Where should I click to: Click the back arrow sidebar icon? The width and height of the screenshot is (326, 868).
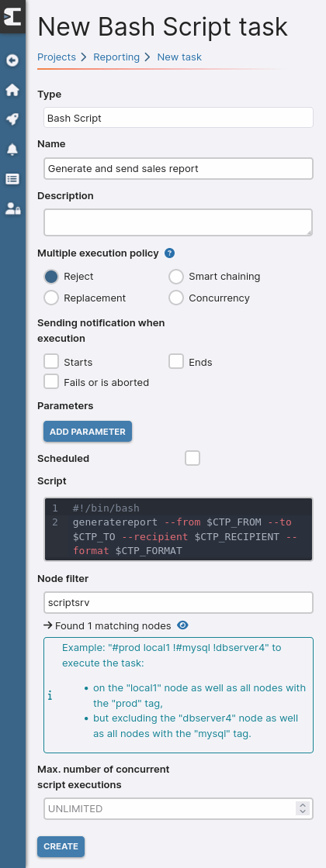click(x=12, y=60)
